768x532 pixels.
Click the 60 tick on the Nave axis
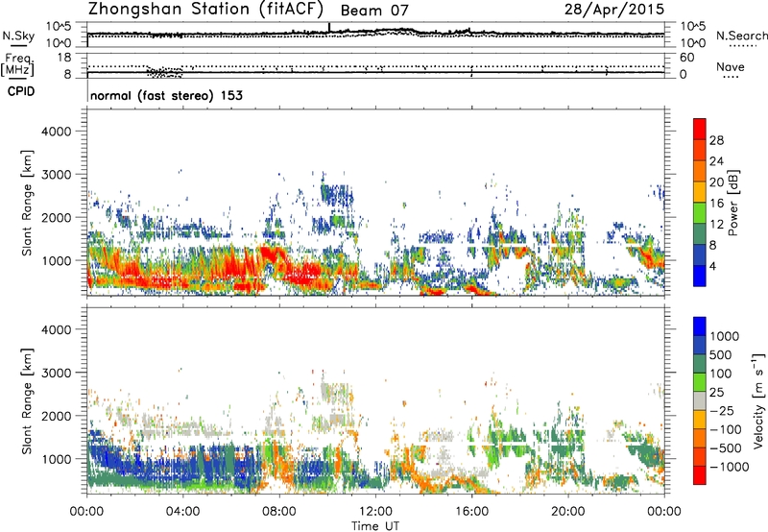[686, 58]
